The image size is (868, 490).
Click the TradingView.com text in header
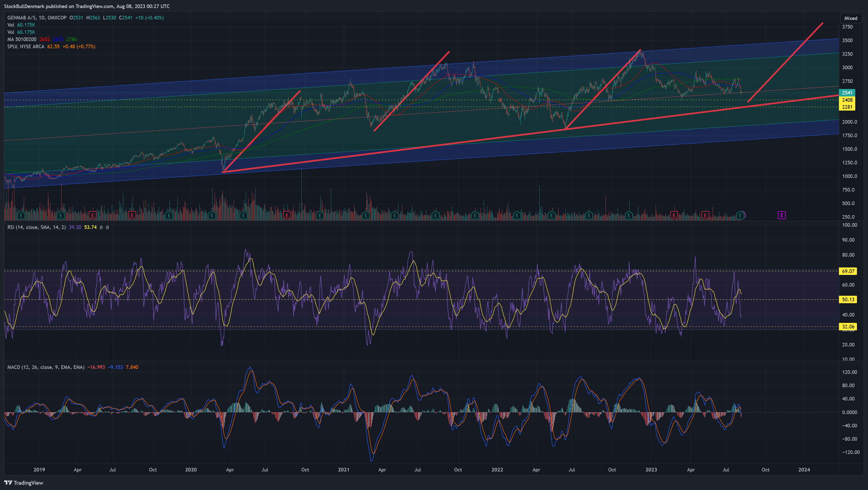click(95, 6)
